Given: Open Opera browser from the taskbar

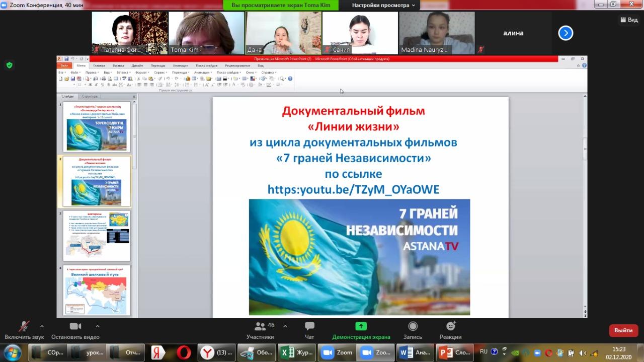Looking at the screenshot, I should [x=183, y=352].
